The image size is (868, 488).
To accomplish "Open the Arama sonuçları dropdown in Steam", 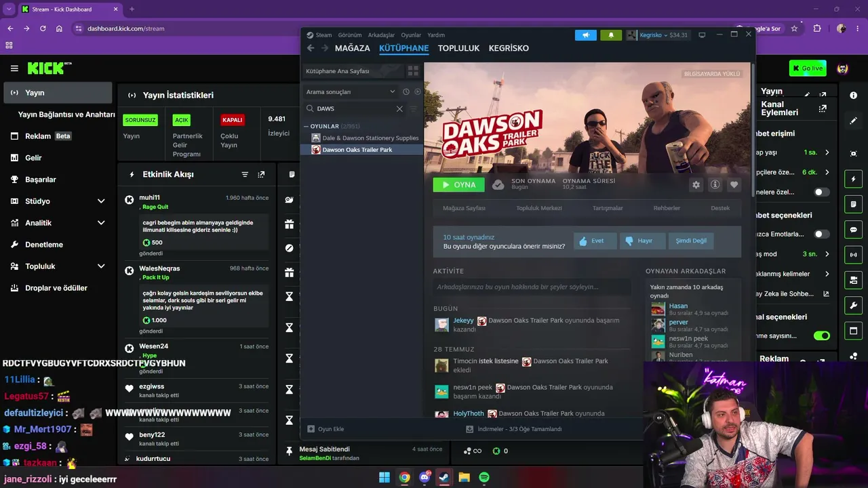I will click(x=351, y=91).
